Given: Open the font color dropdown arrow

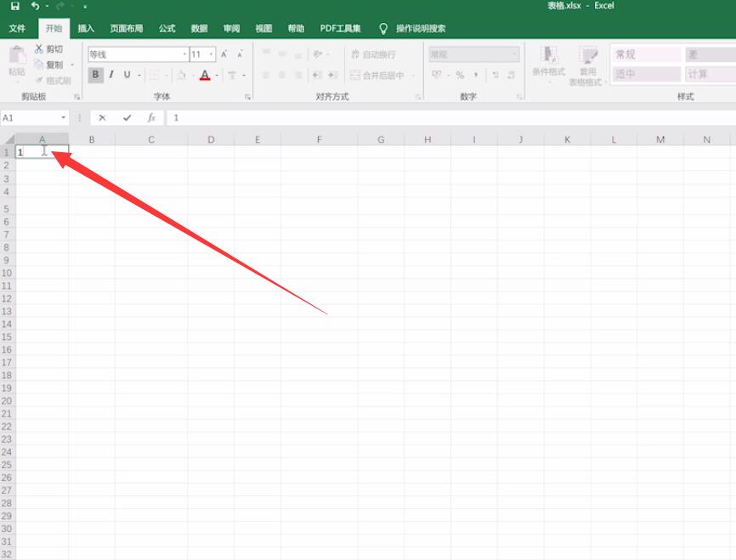Looking at the screenshot, I should pyautogui.click(x=217, y=75).
